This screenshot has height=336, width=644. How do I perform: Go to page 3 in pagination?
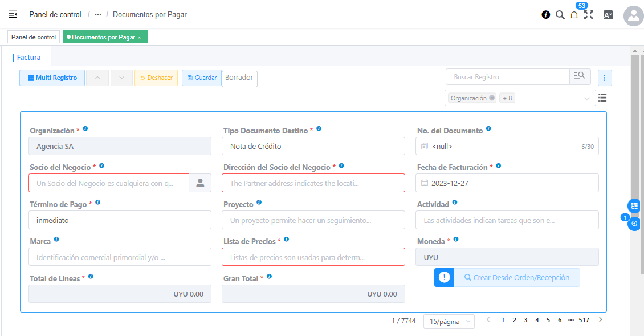click(525, 320)
